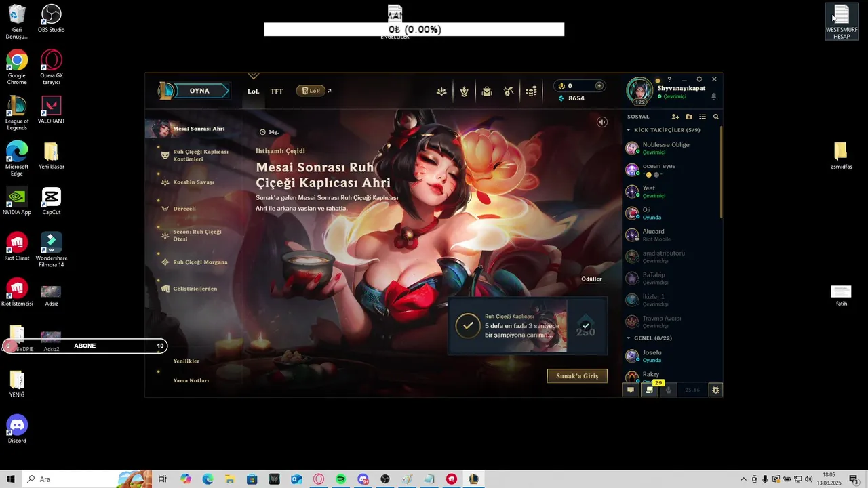The image size is (868, 488).
Task: Open CapCut desktop shortcut
Action: pyautogui.click(x=52, y=202)
